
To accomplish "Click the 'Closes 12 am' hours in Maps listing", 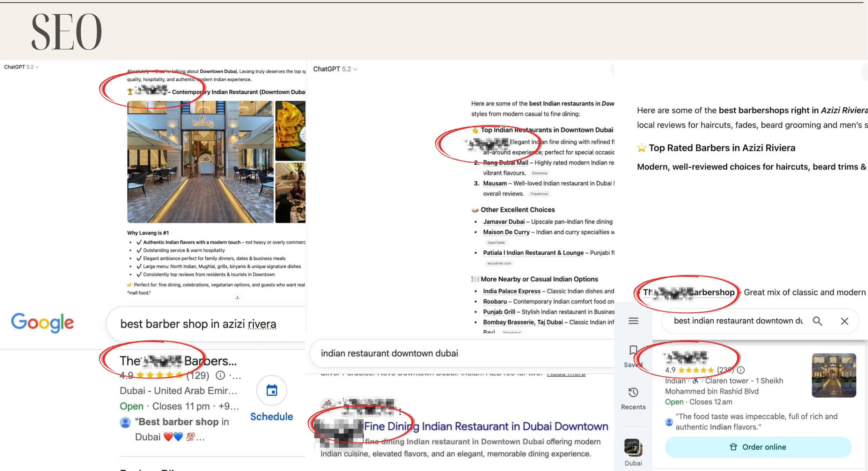I will point(711,402).
